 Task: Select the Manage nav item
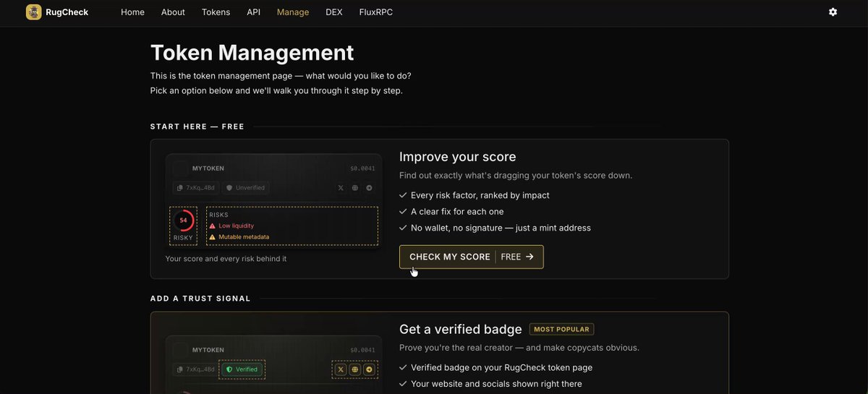tap(293, 12)
